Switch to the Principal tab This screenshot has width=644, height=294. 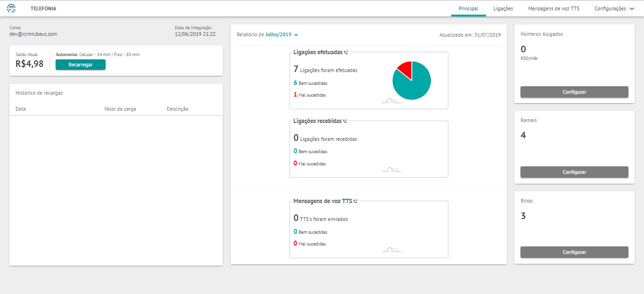469,8
